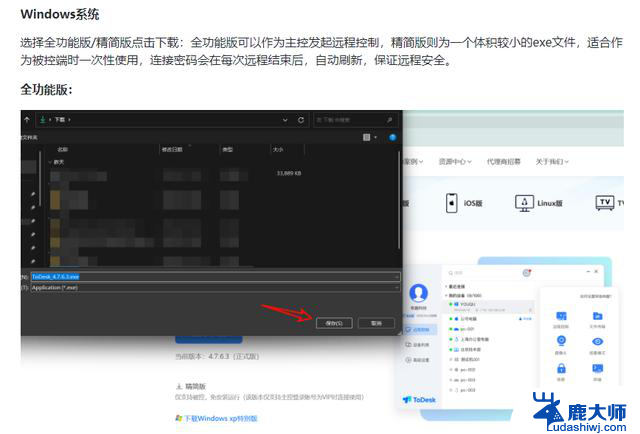Open the 代理商招募 menu item
640x434 pixels.
504,162
